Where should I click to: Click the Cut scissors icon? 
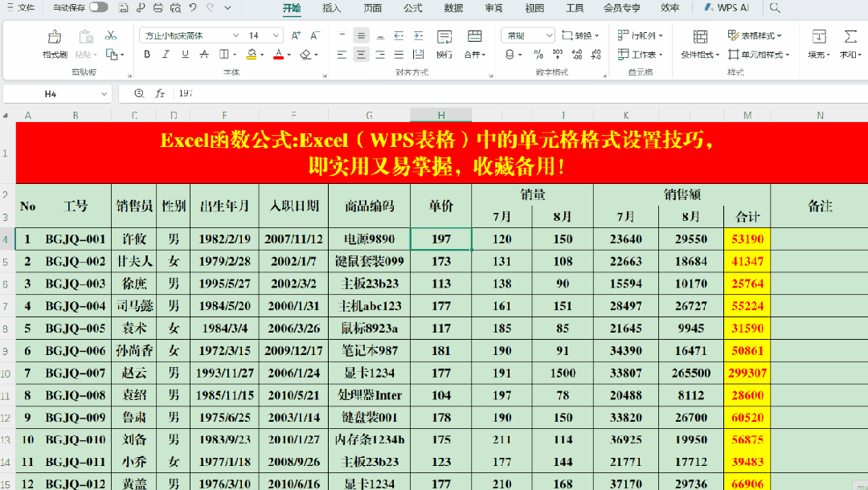point(111,36)
